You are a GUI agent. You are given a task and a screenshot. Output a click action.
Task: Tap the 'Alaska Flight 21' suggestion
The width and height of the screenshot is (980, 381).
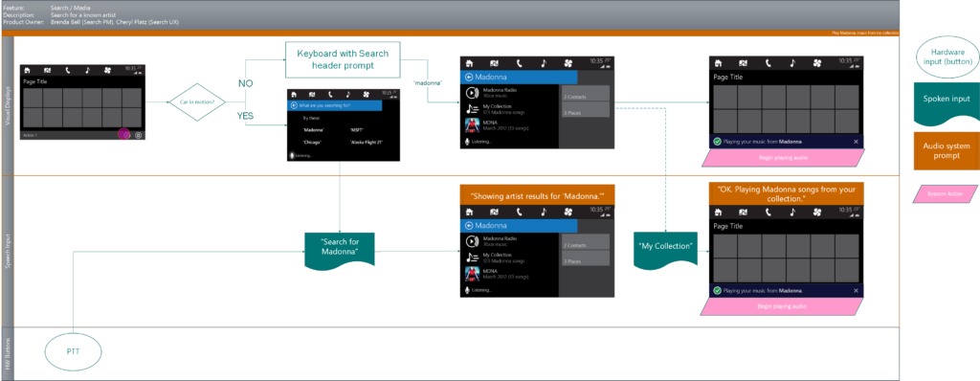tap(366, 142)
